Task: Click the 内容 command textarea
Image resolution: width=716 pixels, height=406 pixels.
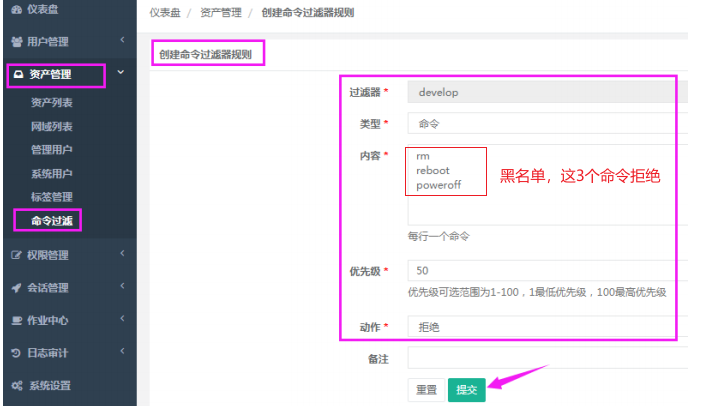Action: pos(548,185)
